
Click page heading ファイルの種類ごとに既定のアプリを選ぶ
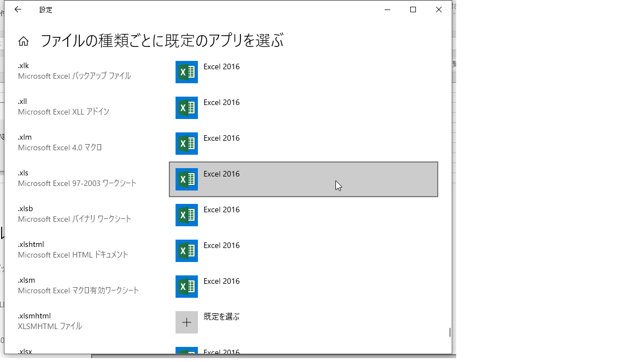pyautogui.click(x=162, y=41)
